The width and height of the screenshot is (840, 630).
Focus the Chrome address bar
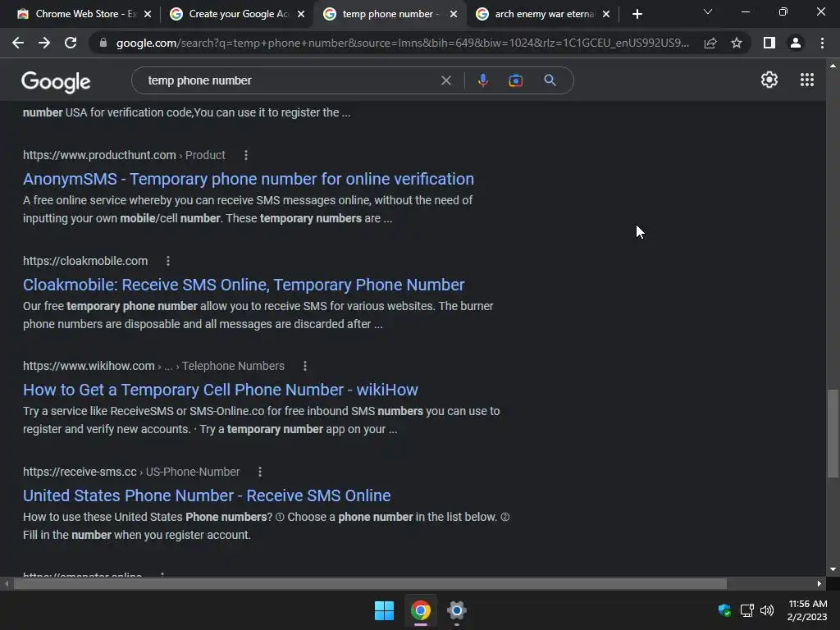[402, 43]
